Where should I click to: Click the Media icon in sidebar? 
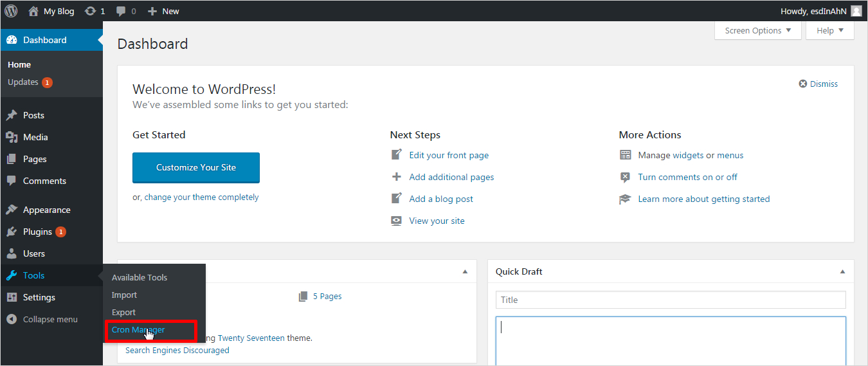click(12, 137)
